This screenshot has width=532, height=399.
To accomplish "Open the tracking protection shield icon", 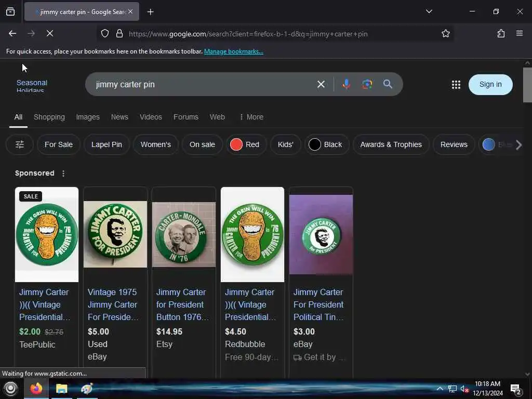I will 105,33.
